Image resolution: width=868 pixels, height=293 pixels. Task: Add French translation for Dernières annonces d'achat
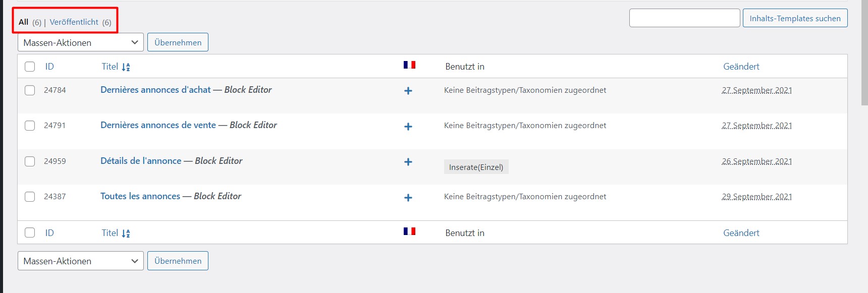tap(408, 91)
